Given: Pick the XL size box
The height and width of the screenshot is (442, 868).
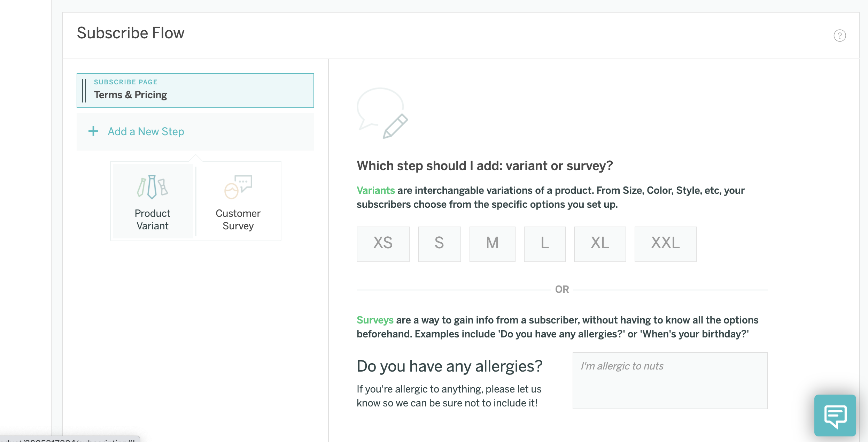Looking at the screenshot, I should coord(600,244).
